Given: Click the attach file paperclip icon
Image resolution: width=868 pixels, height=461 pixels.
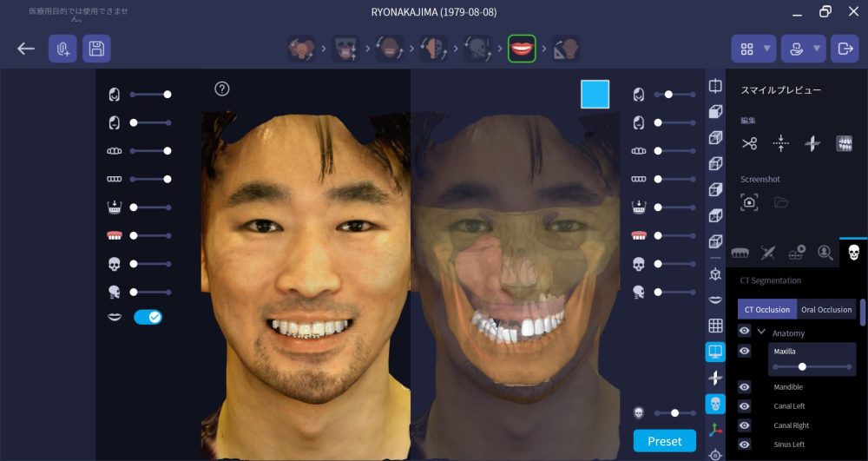Looking at the screenshot, I should [x=62, y=49].
